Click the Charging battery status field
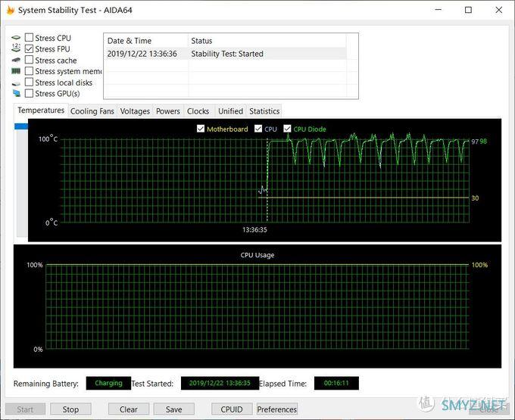The image size is (515, 420). click(108, 383)
